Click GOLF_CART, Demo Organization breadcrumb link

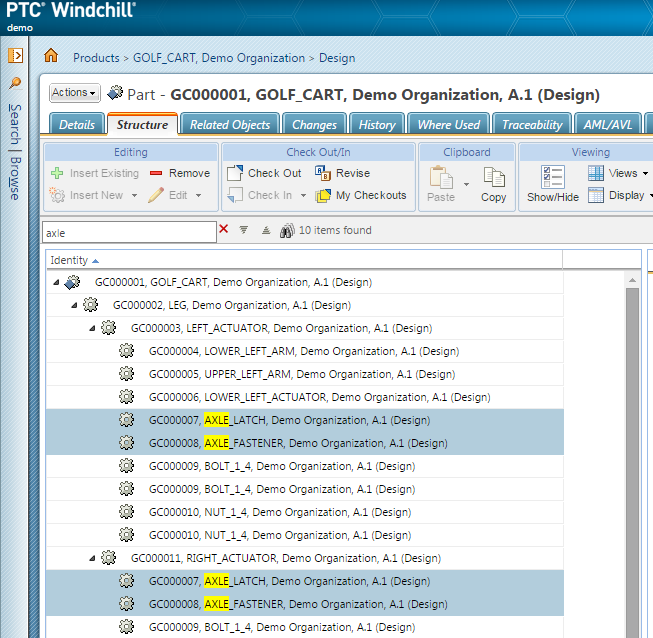click(x=219, y=57)
